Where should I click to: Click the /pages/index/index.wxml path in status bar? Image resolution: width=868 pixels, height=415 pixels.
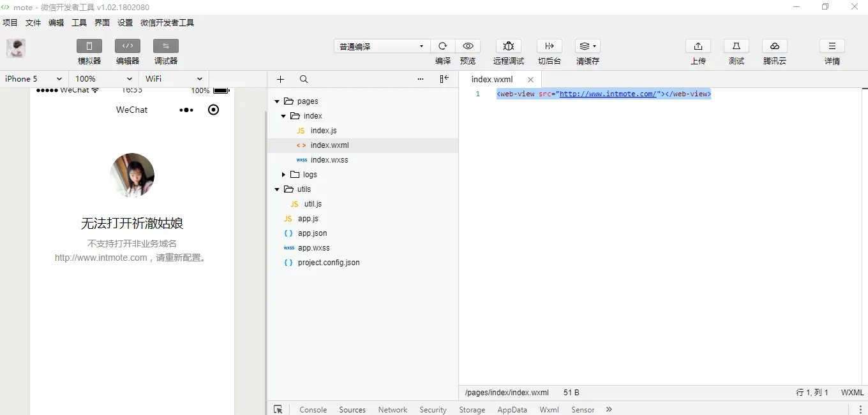pyautogui.click(x=507, y=393)
